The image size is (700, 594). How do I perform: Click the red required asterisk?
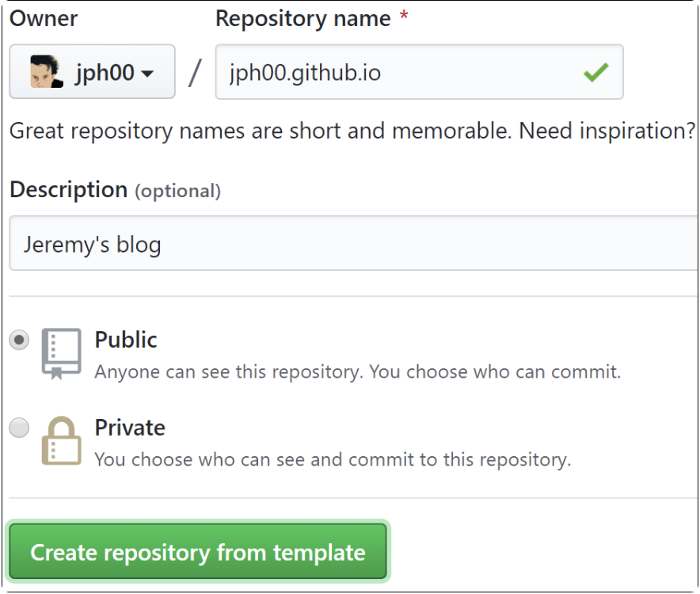tap(404, 19)
